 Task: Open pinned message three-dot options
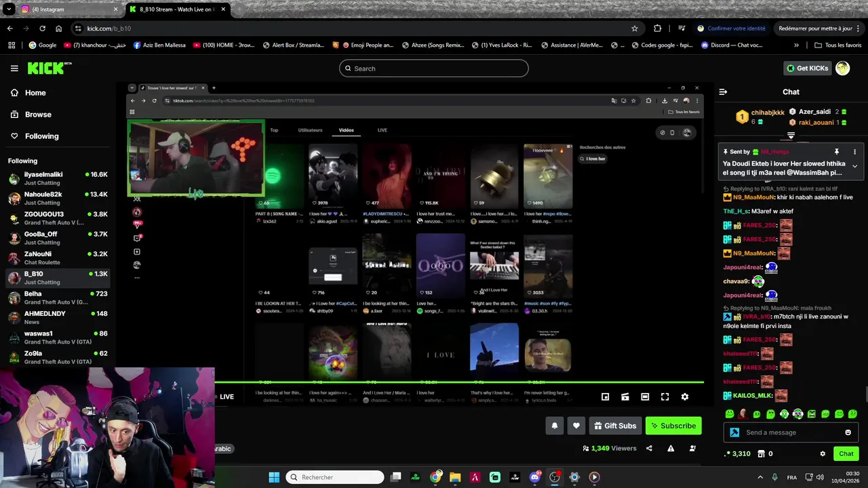[x=854, y=152]
